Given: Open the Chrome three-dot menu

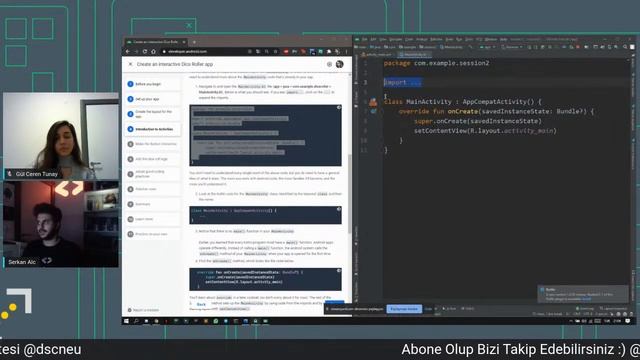Looking at the screenshot, I should click(x=347, y=52).
